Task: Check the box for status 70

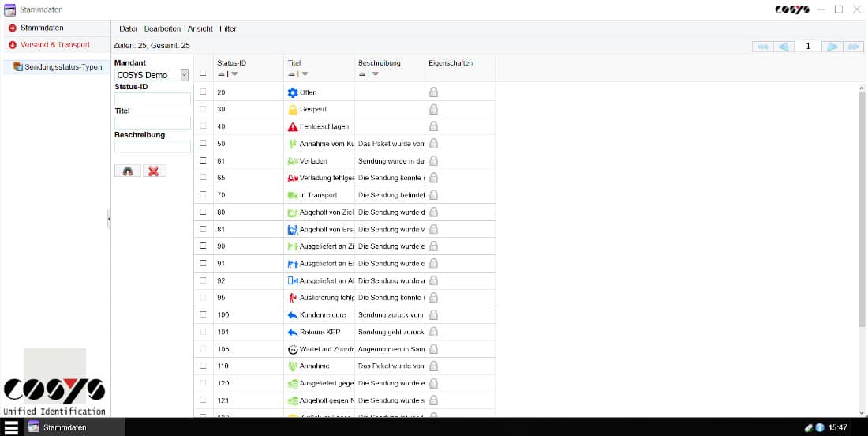Action: pyautogui.click(x=203, y=195)
